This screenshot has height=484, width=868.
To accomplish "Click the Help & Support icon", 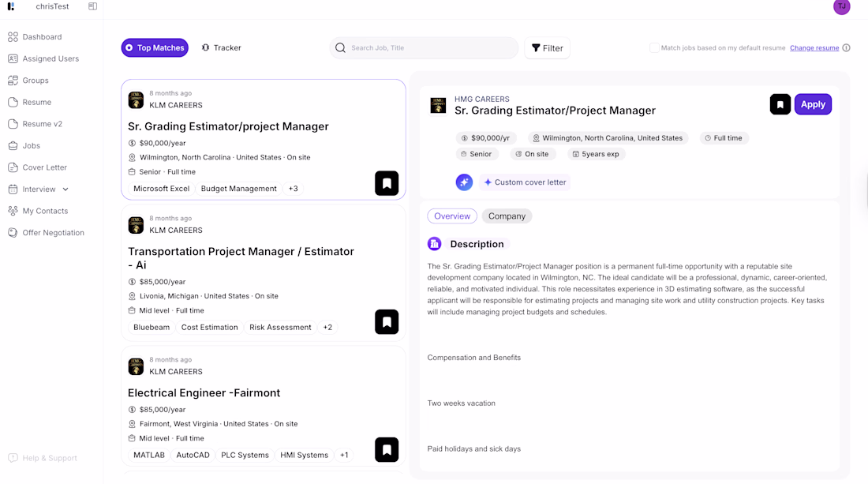I will (x=13, y=458).
